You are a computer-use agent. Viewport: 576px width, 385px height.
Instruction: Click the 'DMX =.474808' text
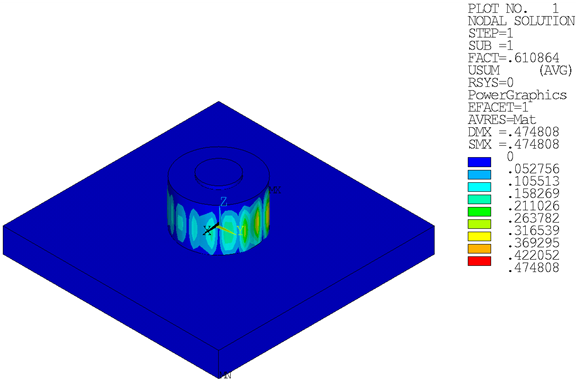514,132
